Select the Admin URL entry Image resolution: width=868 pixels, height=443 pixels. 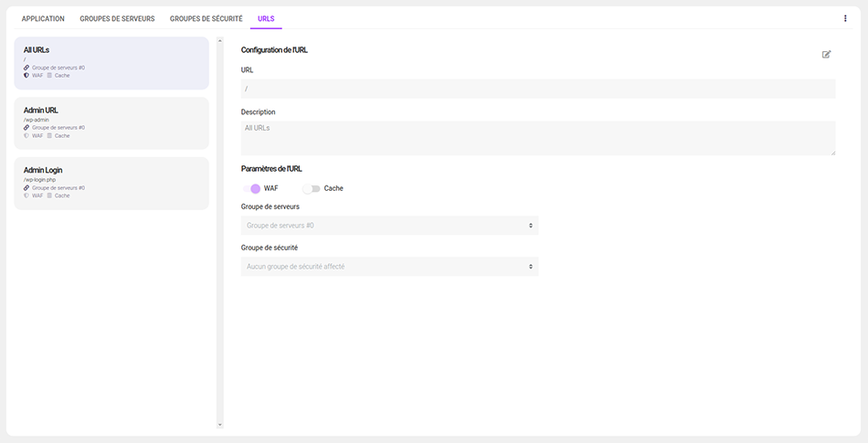(111, 122)
